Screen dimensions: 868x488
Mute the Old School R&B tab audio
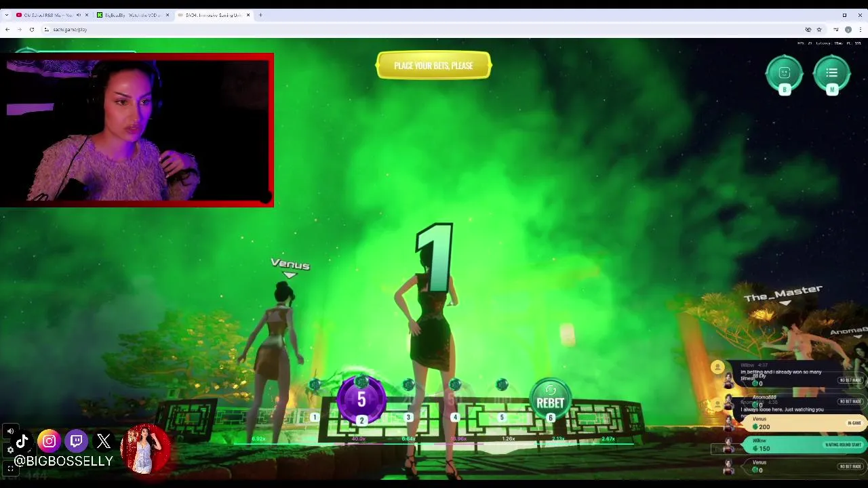click(x=79, y=15)
